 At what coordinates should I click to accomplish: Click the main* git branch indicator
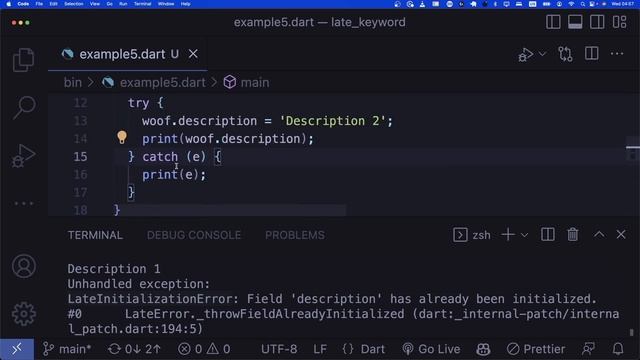67,349
